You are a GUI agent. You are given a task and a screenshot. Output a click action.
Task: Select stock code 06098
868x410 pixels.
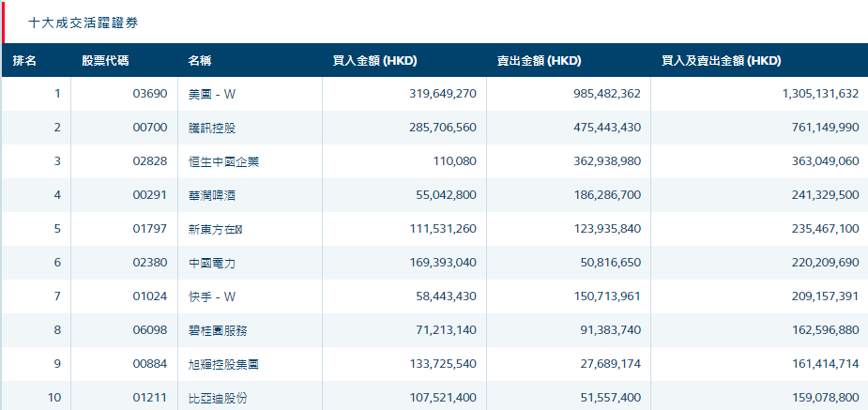(149, 330)
